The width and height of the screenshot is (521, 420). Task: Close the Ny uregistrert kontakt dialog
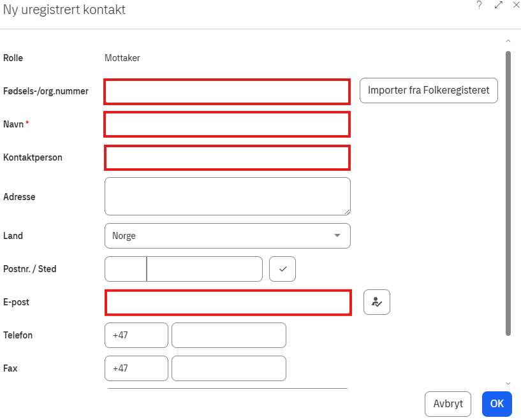[516, 5]
